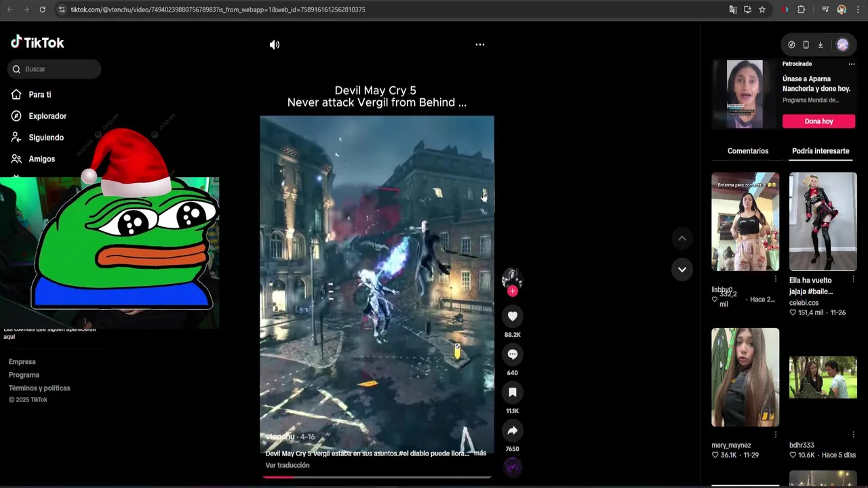Open the video's three-dot options menu
Viewport: 868px width, 488px height.
(x=479, y=45)
